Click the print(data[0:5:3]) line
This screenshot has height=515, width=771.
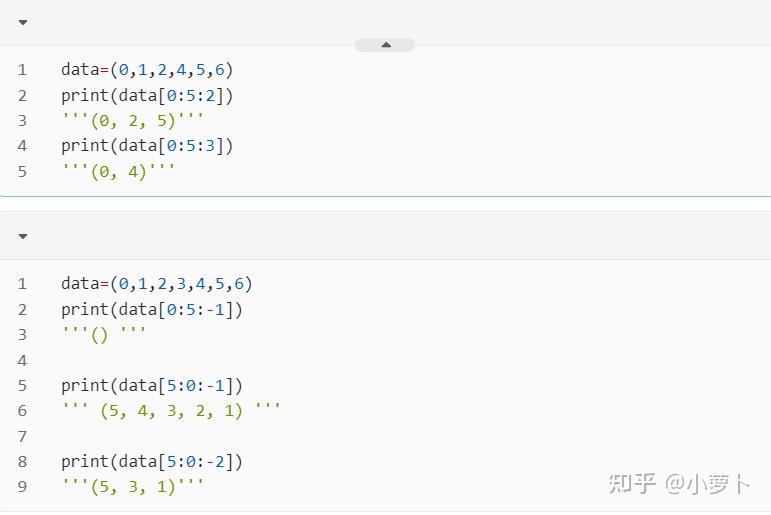(147, 146)
